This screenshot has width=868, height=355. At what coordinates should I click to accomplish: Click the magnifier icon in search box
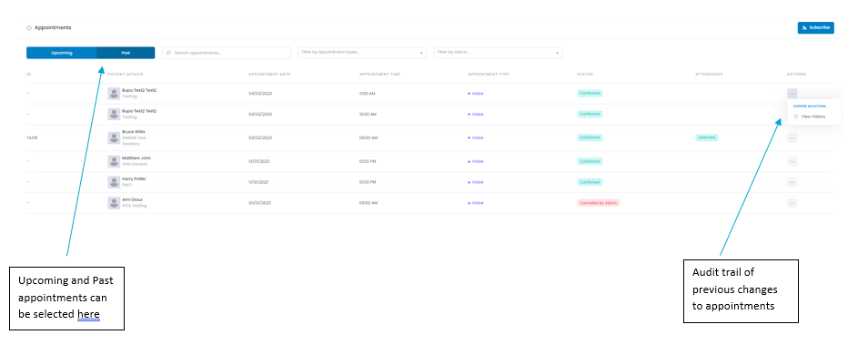click(169, 53)
